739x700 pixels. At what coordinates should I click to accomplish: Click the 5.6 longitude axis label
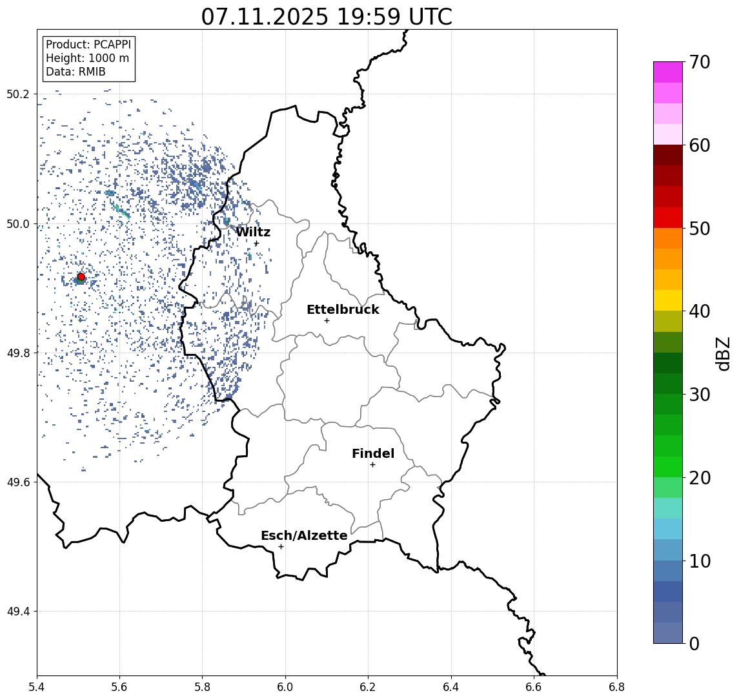tap(119, 687)
